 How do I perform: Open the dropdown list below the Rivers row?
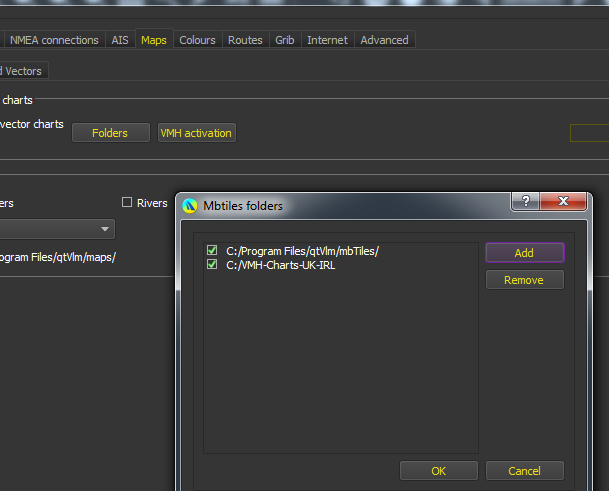click(x=104, y=230)
